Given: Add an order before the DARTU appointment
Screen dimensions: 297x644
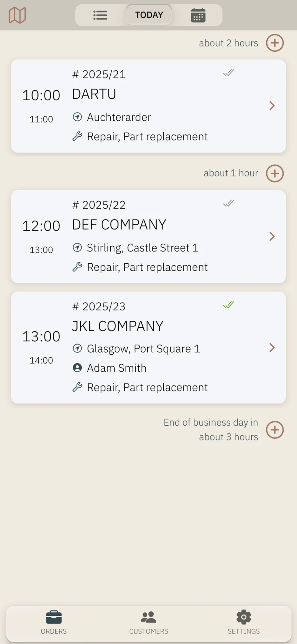Looking at the screenshot, I should point(275,43).
